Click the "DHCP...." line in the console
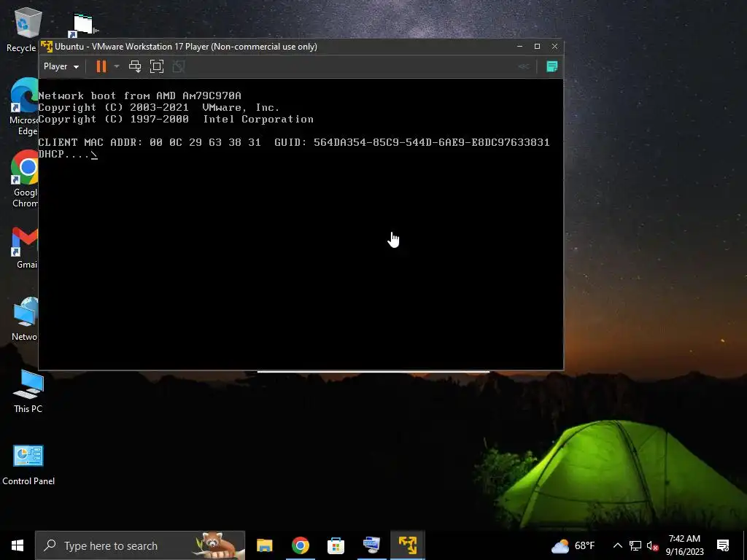This screenshot has width=747, height=560. click(68, 155)
